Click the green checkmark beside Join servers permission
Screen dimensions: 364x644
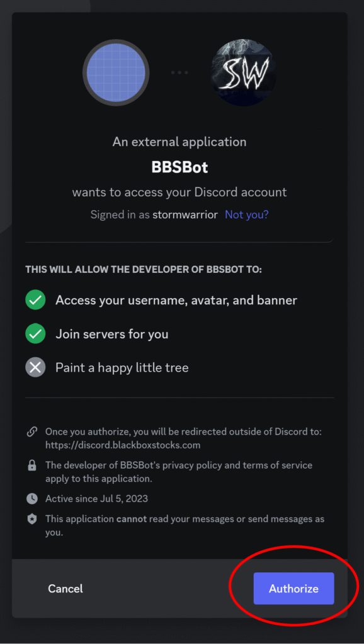point(35,334)
